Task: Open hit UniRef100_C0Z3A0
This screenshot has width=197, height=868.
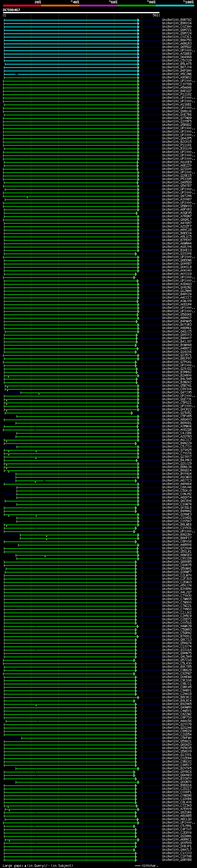Action: (x=177, y=26)
